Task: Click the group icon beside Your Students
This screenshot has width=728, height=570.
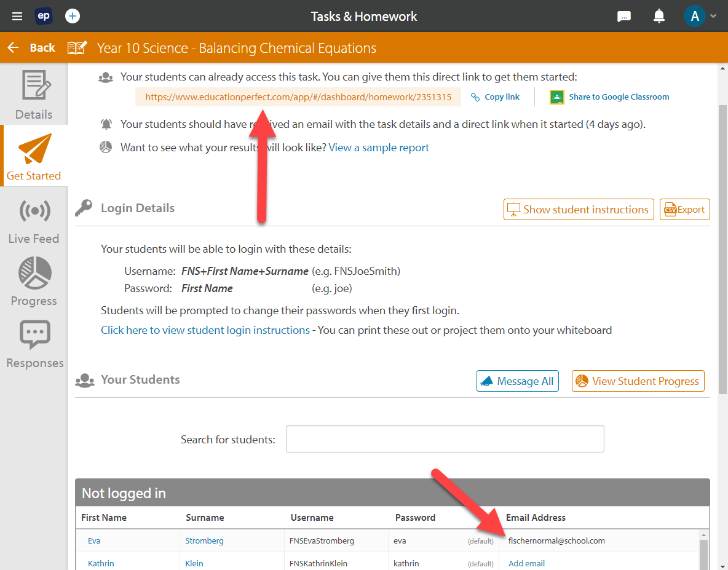Action: [84, 380]
